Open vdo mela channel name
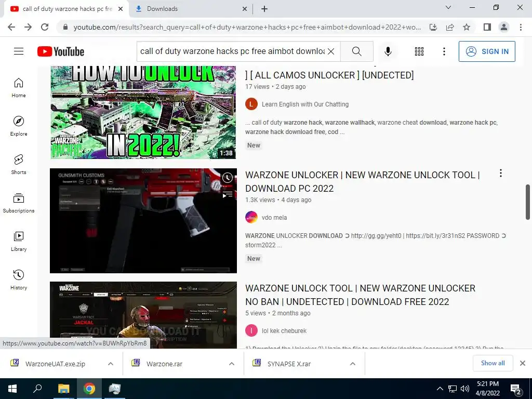This screenshot has height=399, width=532. pyautogui.click(x=274, y=218)
